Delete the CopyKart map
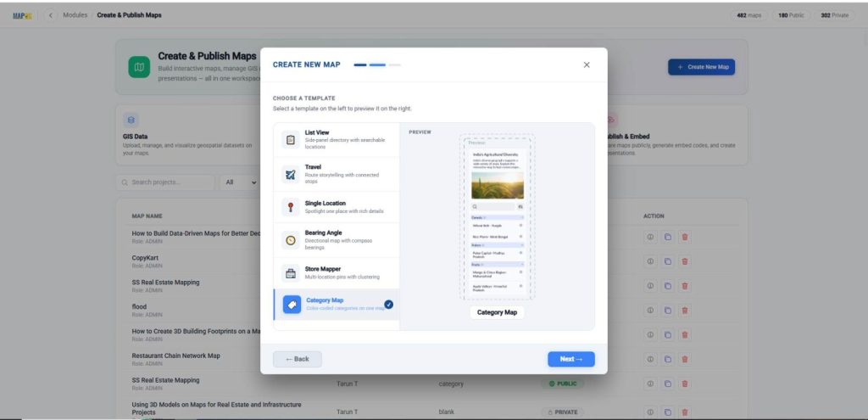This screenshot has width=868, height=420. (x=685, y=261)
